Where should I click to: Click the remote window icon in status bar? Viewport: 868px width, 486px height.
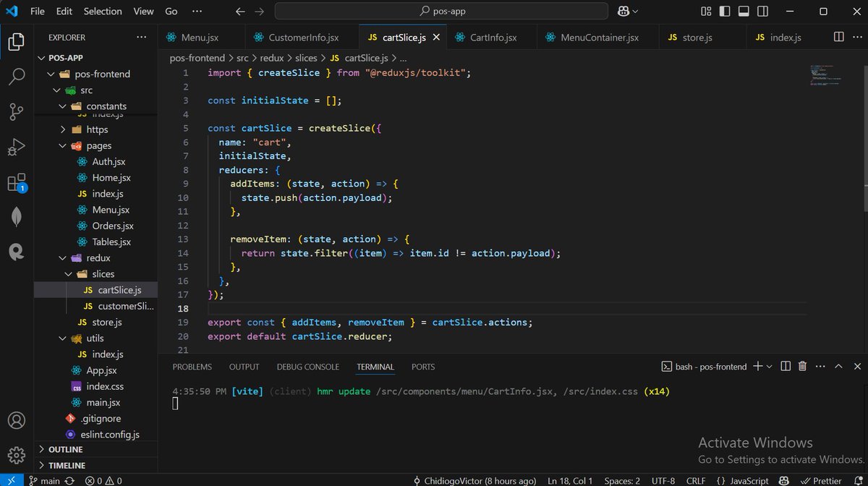coord(10,480)
